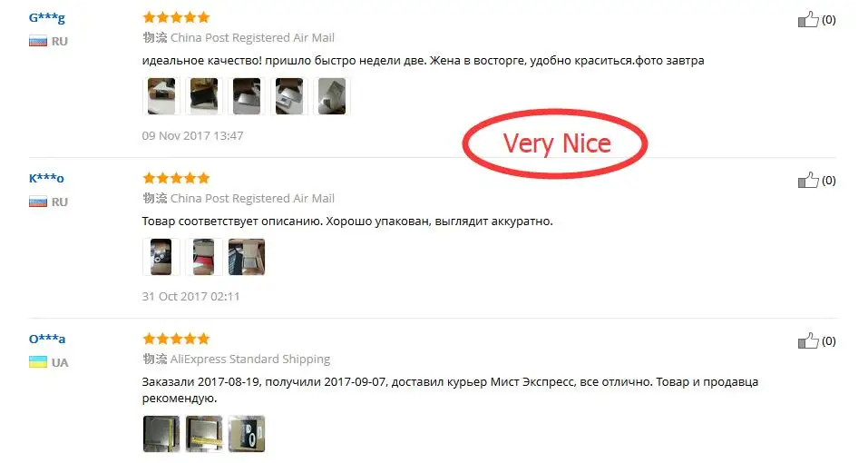Open first photo in G***g's review

pos(161,96)
